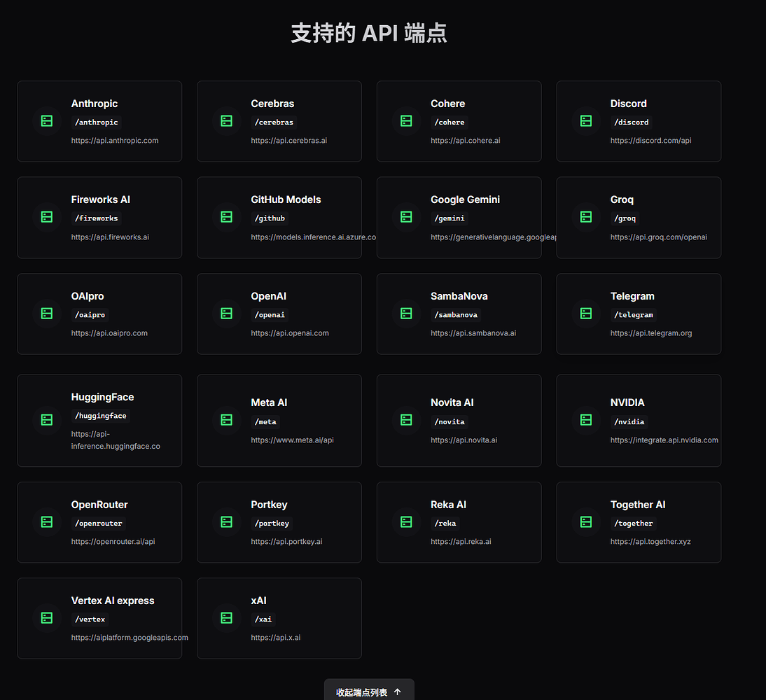The image size is (766, 700).
Task: Click the server icon on xAI card
Action: (227, 618)
